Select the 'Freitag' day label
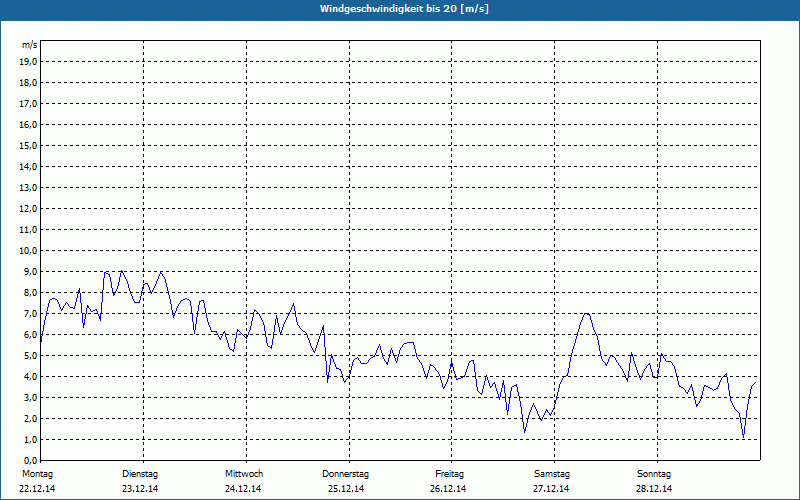The width and height of the screenshot is (800, 500). pyautogui.click(x=449, y=474)
